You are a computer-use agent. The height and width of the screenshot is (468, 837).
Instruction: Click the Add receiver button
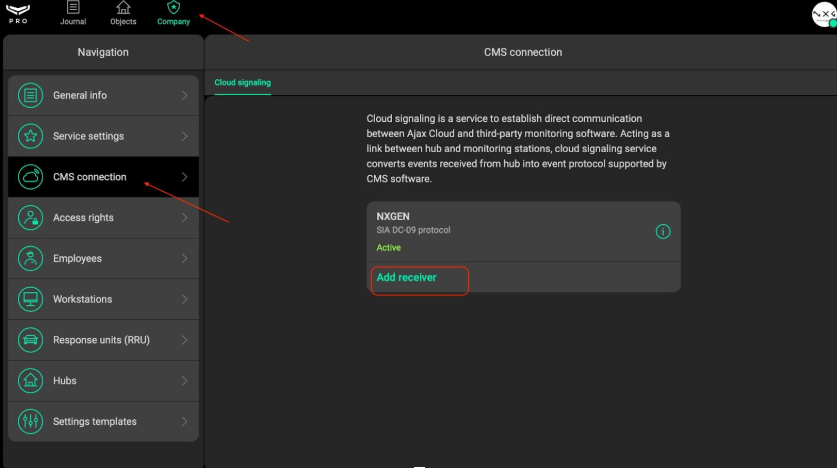point(407,277)
